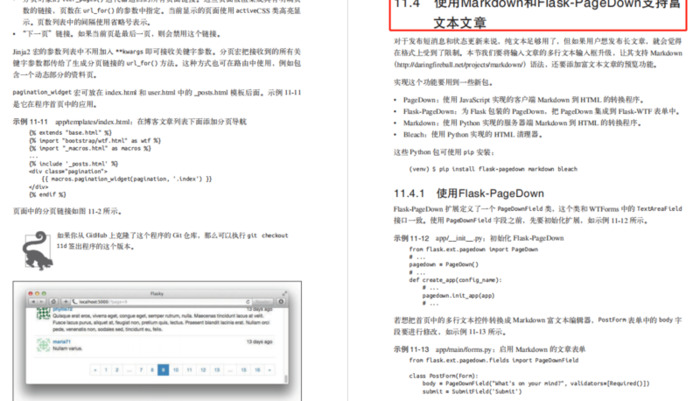Click the "class PostForm(Form):" code line
This screenshot has height=401, width=700.
point(443,376)
